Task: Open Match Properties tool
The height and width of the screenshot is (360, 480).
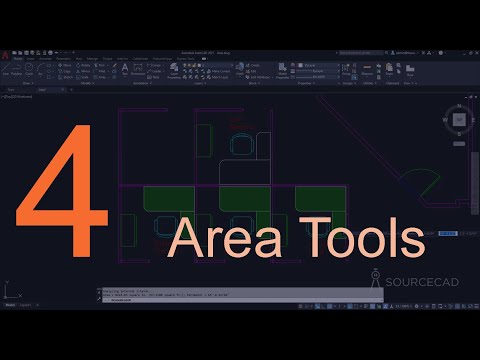Action: [282, 71]
